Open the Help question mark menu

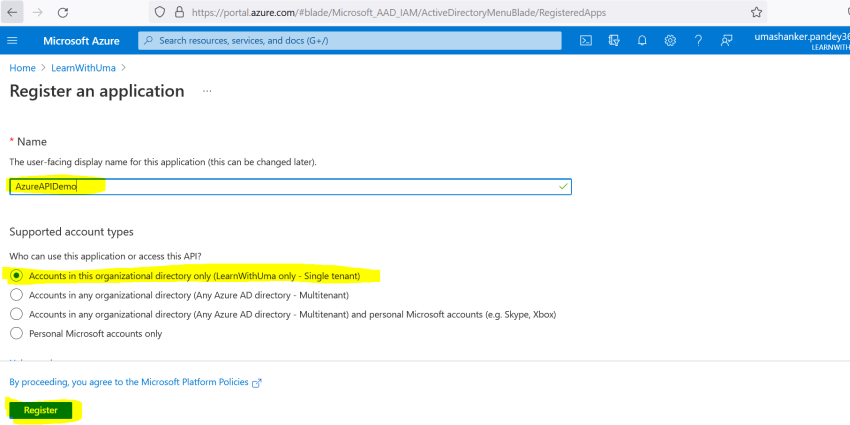click(698, 41)
